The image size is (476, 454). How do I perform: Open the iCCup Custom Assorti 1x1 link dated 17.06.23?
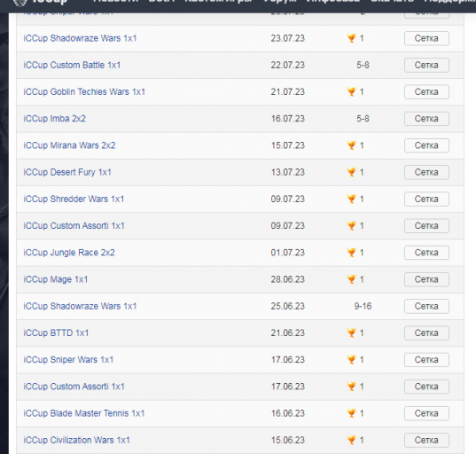coord(74,387)
